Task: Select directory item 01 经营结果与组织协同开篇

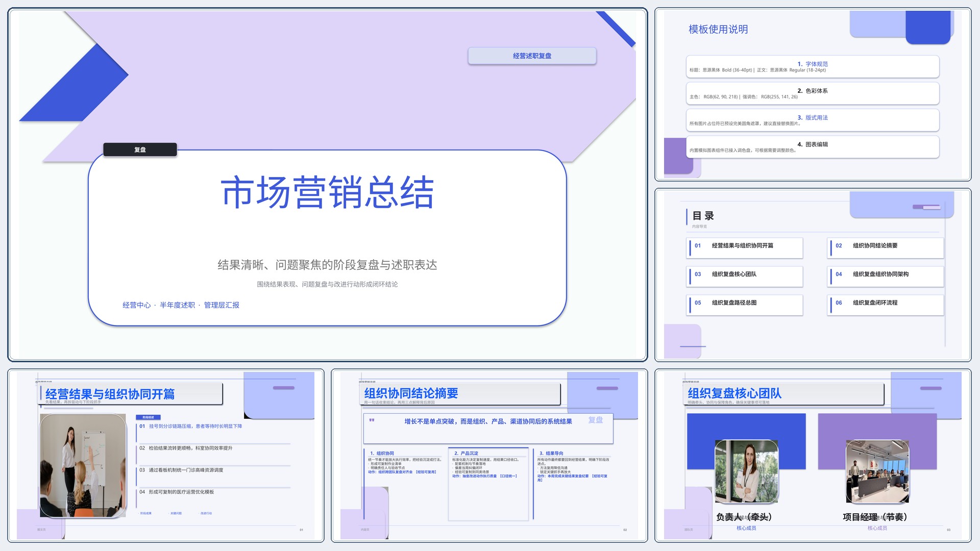Action: pyautogui.click(x=745, y=247)
